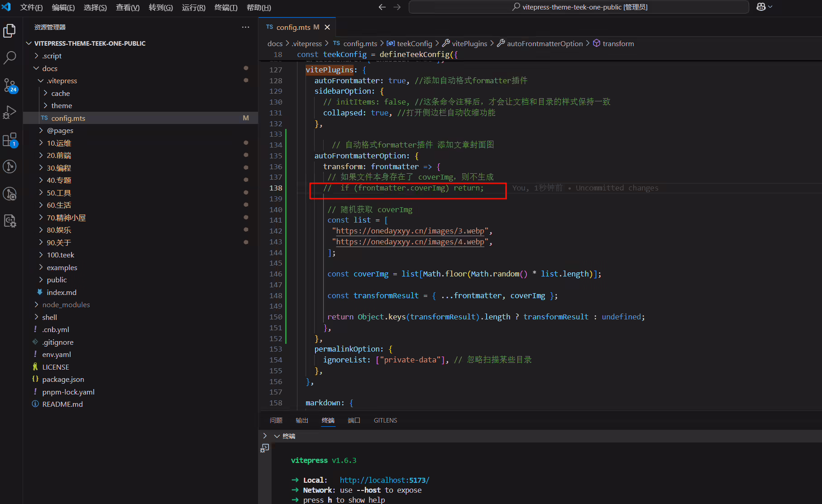Open the 转到(G) menu
The height and width of the screenshot is (504, 822).
(161, 7)
